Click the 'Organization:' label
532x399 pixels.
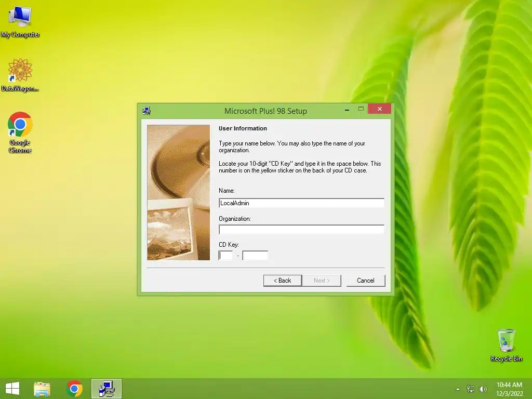tap(235, 219)
